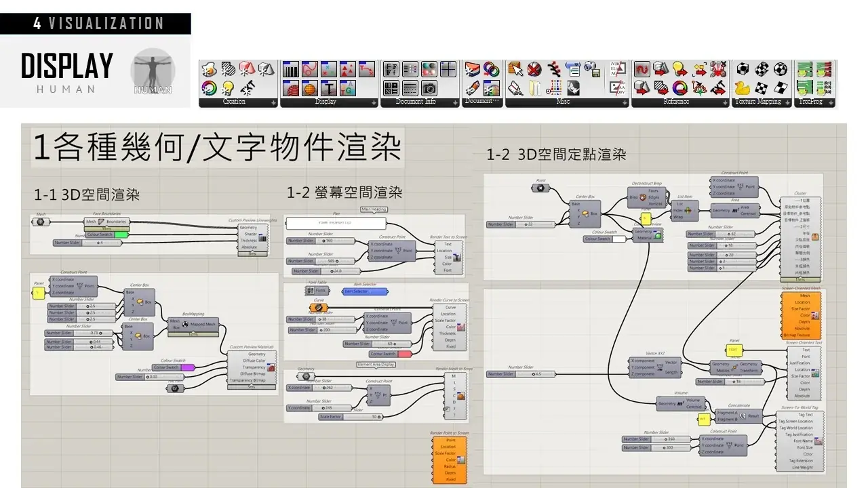This screenshot has height=488, width=868.
Task: Select the Fonts table component
Action: coord(317,291)
